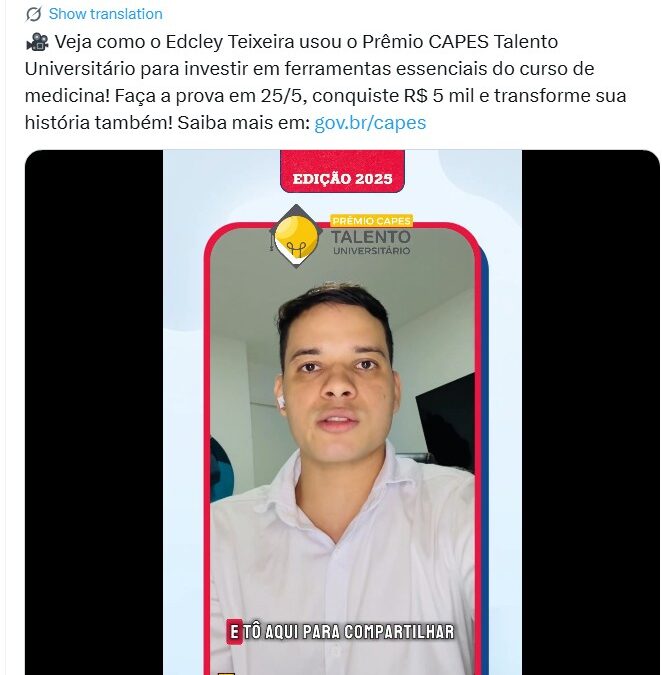Click the yellow lightbulb logo in the video
Image resolution: width=662 pixels, height=675 pixels.
click(x=296, y=236)
